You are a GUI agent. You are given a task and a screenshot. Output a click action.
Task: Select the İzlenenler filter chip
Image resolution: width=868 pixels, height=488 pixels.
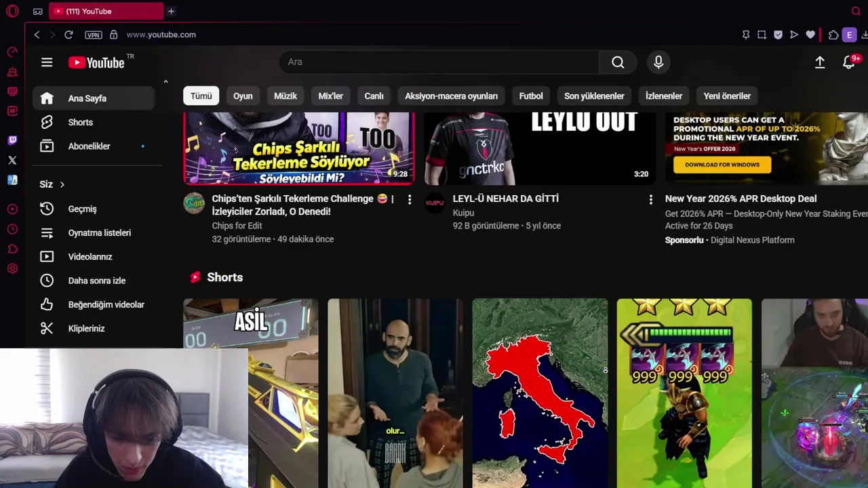coord(664,96)
